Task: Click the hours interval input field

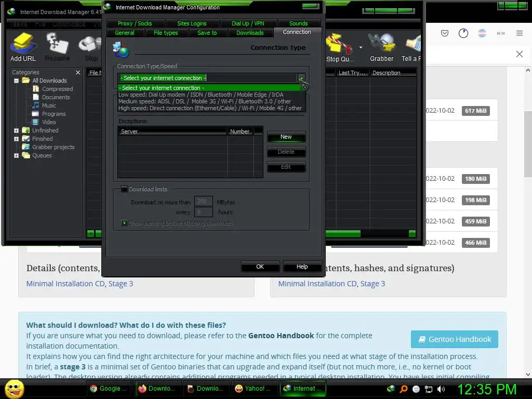Action: (x=203, y=212)
